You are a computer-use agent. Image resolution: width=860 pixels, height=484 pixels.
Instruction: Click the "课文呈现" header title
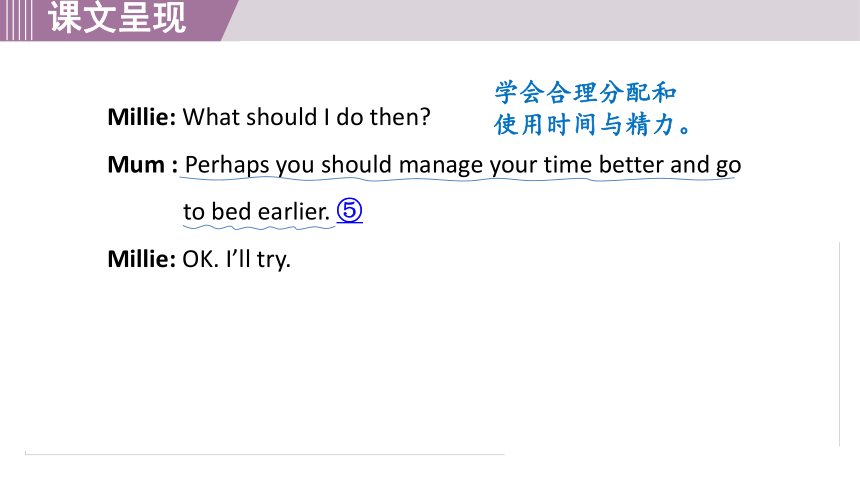(x=117, y=17)
